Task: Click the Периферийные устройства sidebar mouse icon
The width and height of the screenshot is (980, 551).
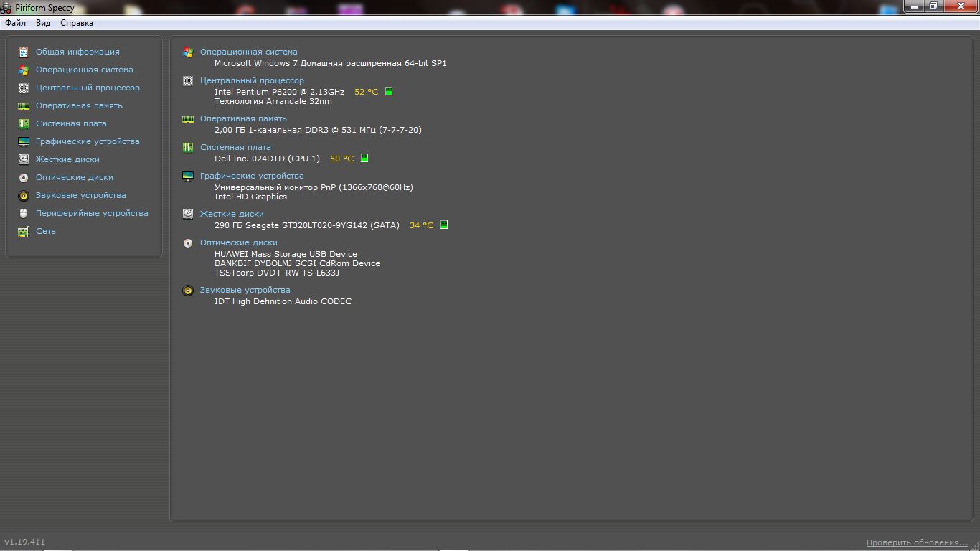Action: pos(24,213)
